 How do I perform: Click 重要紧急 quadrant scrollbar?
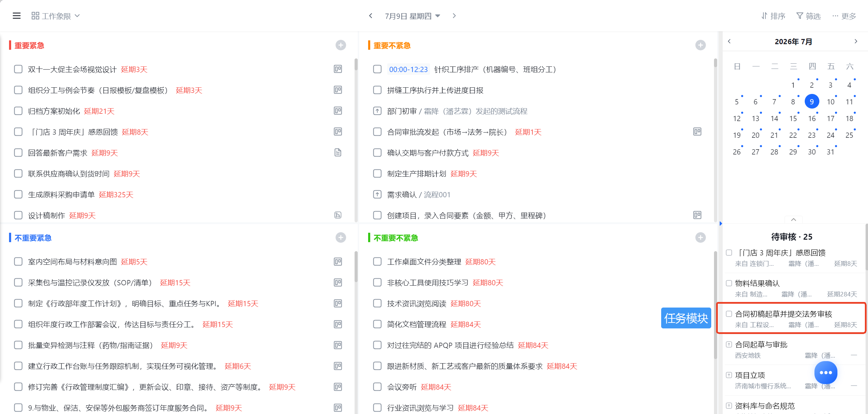356,64
